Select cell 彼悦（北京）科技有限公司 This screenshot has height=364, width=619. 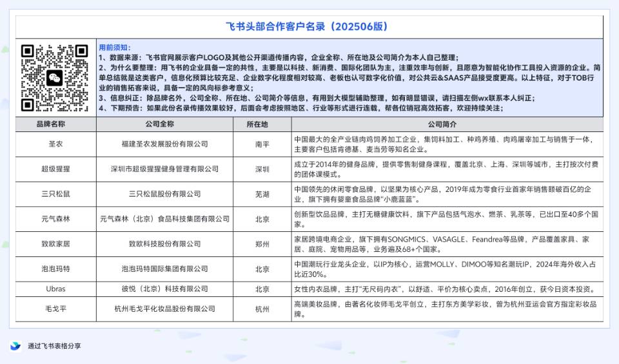[x=164, y=289]
